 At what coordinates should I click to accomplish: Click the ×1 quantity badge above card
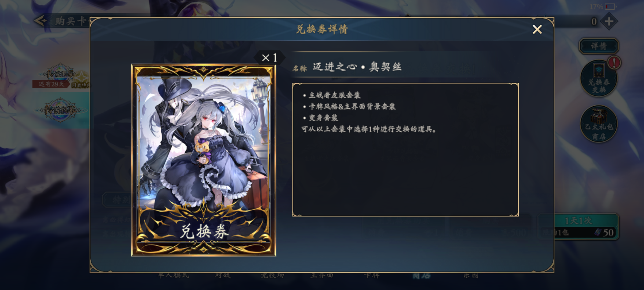[269, 57]
